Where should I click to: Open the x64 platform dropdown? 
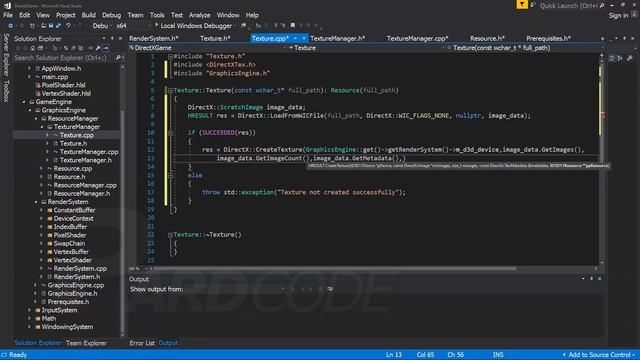tap(133, 26)
